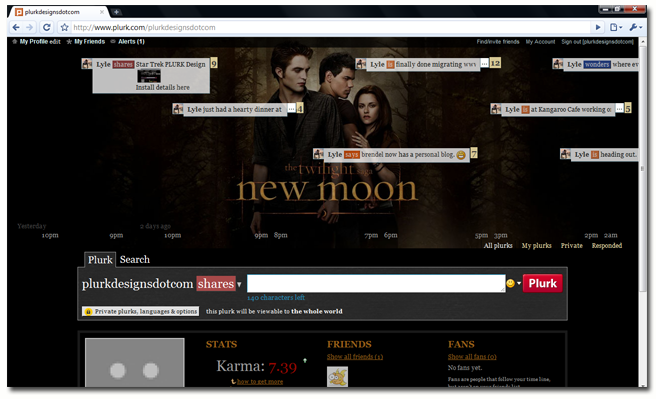Click the 5 responses badge on Kangaroo Cafe plurk
The width and height of the screenshot is (656, 399).
point(628,108)
